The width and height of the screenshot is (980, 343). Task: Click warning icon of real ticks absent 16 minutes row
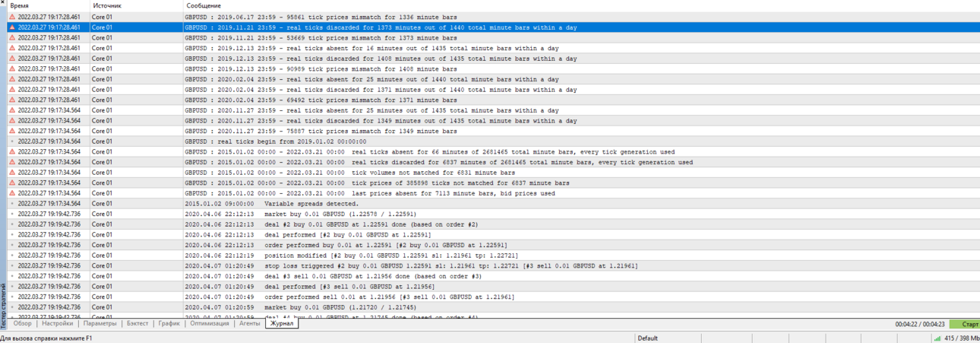tap(12, 48)
